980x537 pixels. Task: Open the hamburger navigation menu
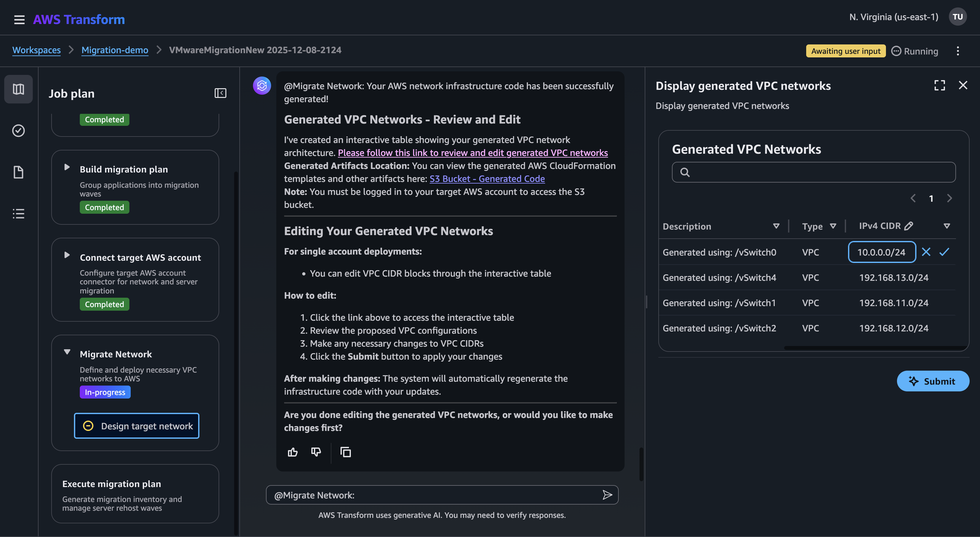[x=19, y=19]
